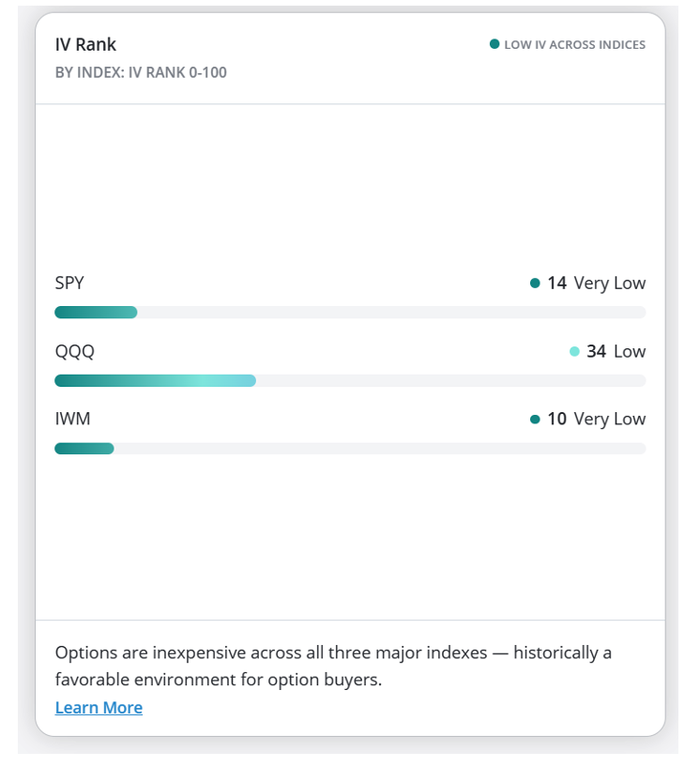Image resolution: width=700 pixels, height=767 pixels.
Task: Click the IV Rank card title
Action: [85, 44]
